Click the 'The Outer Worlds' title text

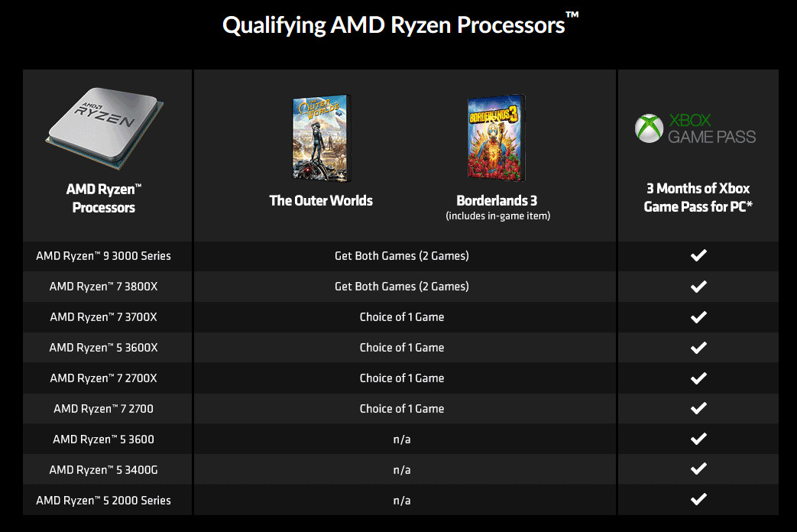pos(321,200)
